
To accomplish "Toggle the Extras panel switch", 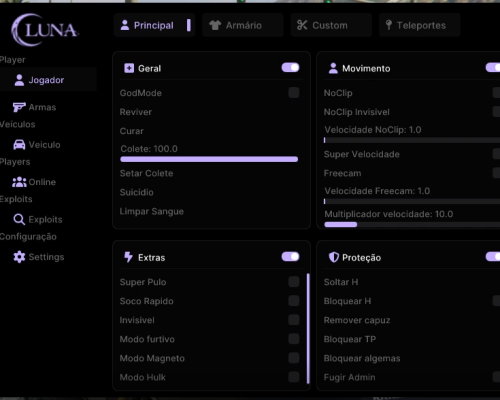I will coord(290,257).
